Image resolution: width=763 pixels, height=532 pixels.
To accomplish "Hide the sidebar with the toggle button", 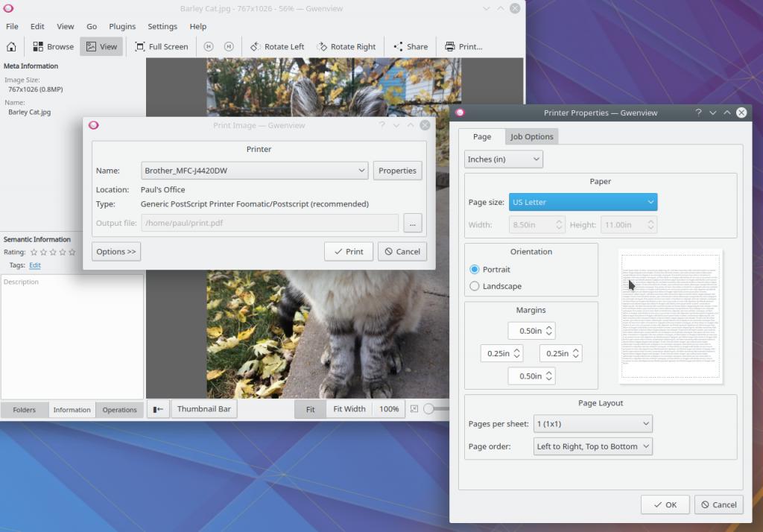I will [157, 409].
